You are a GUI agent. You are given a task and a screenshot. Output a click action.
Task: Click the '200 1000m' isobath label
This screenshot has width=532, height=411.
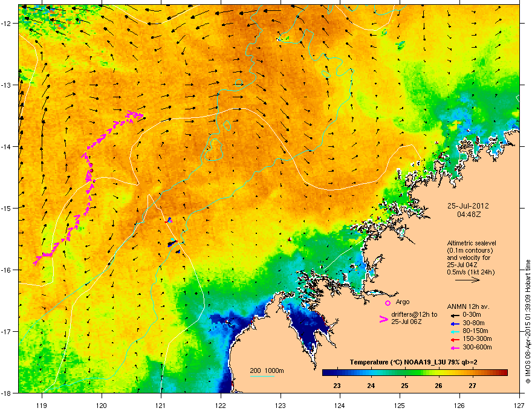[267, 371]
